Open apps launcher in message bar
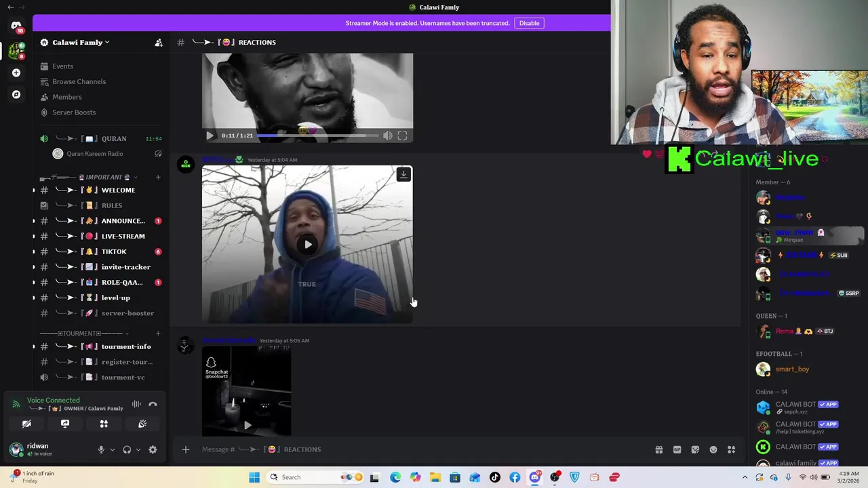 (x=732, y=449)
